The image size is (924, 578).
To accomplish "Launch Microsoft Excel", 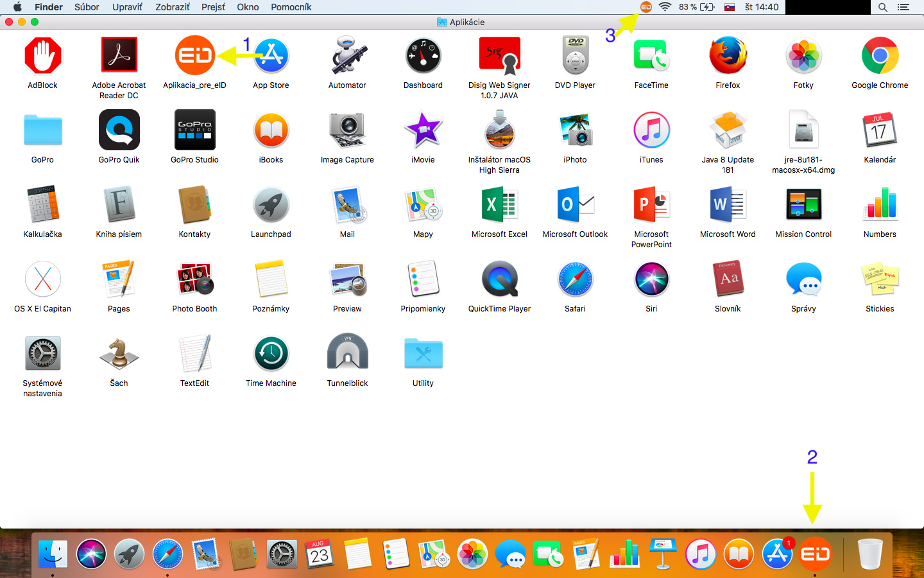I will pyautogui.click(x=499, y=205).
